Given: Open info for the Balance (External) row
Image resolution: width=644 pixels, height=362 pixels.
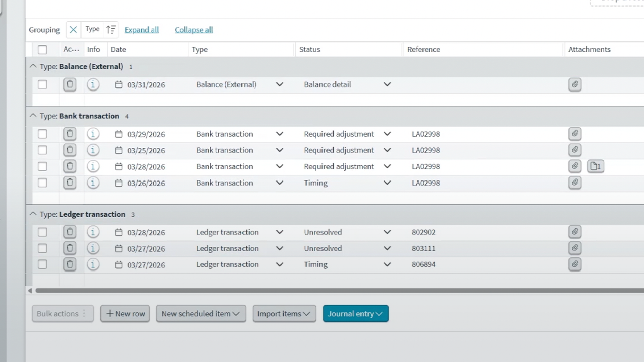Looking at the screenshot, I should 93,84.
